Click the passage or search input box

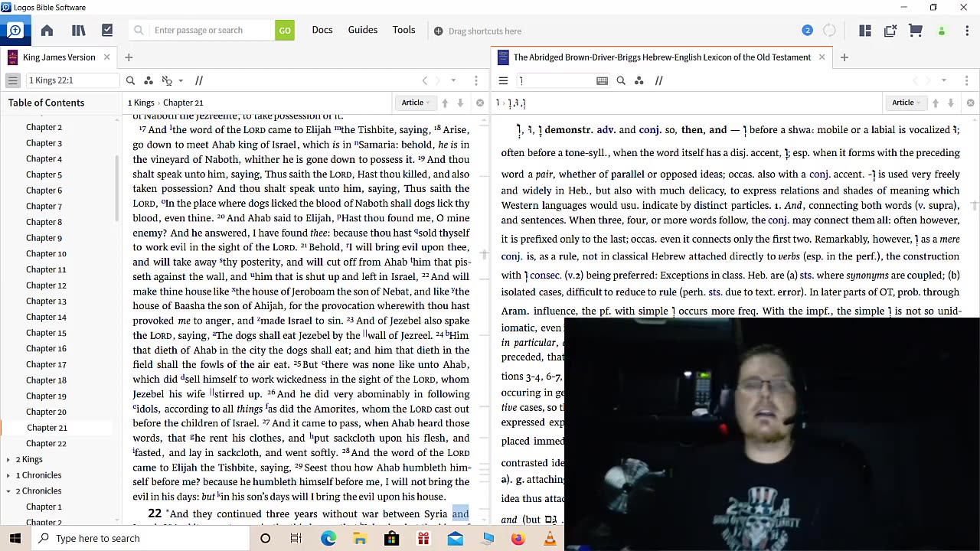[202, 31]
